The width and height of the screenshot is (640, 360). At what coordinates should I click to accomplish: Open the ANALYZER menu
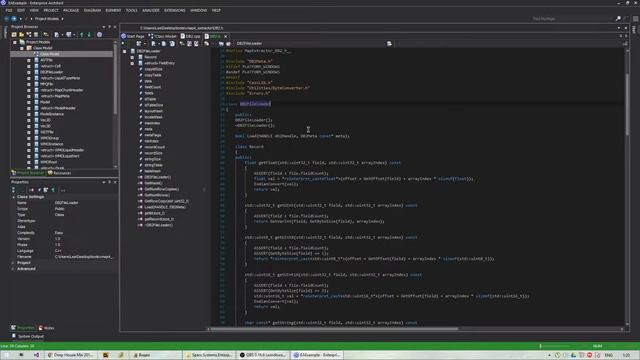tap(151, 10)
